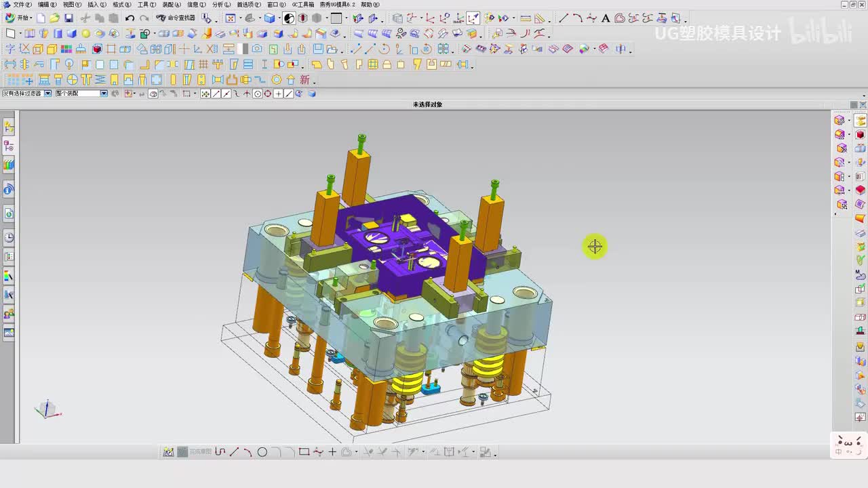Viewport: 868px width, 488px height.
Task: Click the 命令查找器 command finder button
Action: 176,18
